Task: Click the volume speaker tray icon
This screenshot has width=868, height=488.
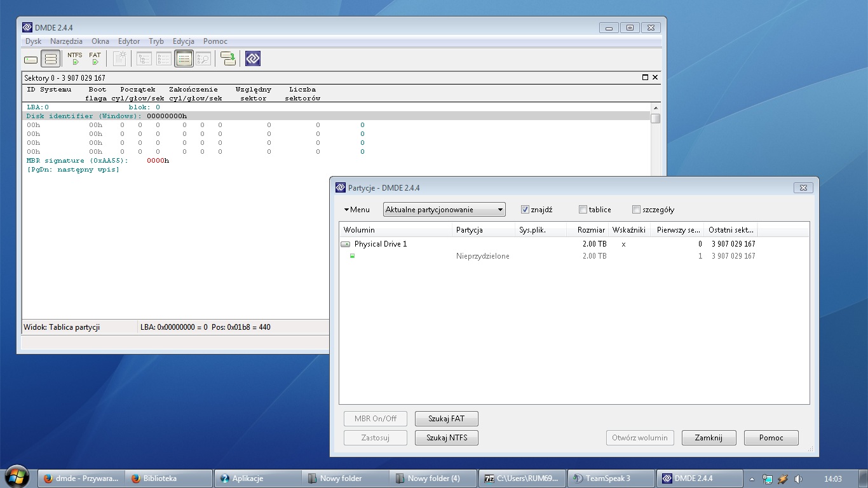Action: 798,478
